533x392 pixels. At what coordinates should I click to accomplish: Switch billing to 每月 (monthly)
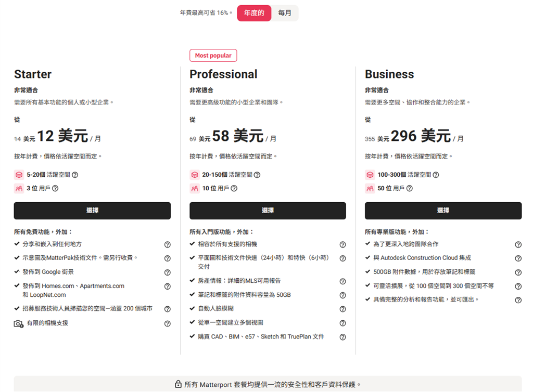pyautogui.click(x=285, y=13)
